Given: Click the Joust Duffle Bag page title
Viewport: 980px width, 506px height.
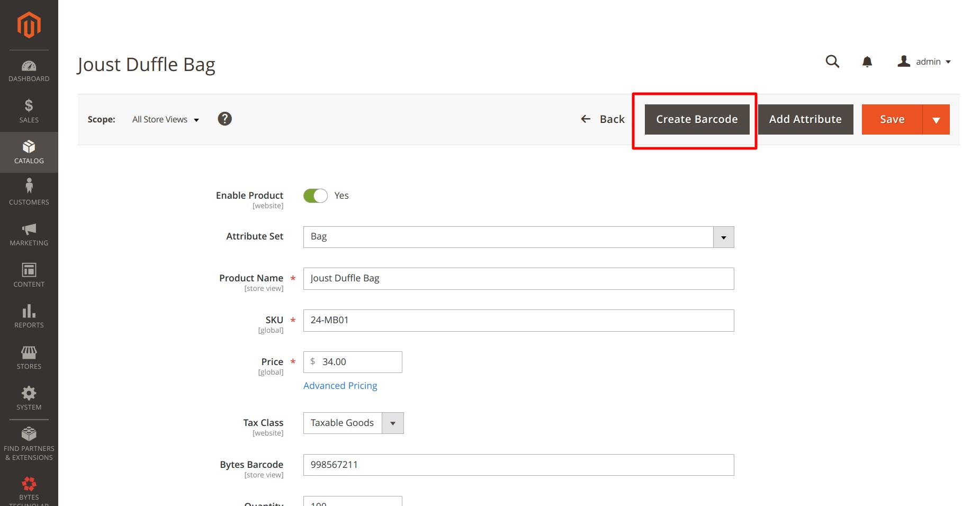Looking at the screenshot, I should tap(146, 65).
